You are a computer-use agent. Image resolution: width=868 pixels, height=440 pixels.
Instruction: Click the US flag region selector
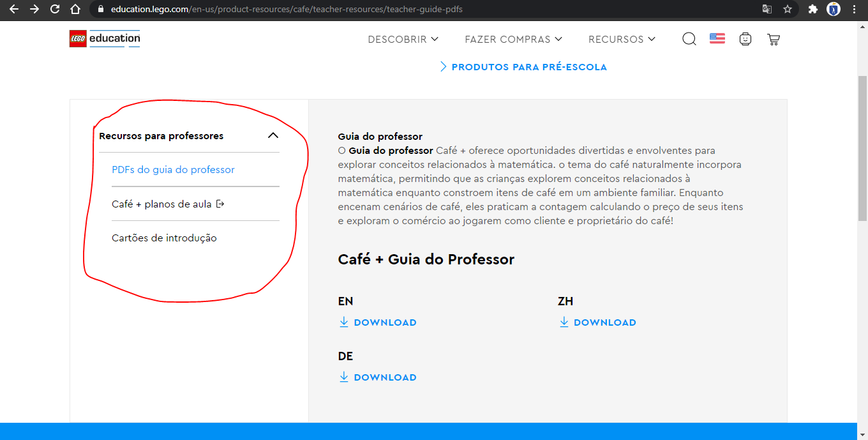[717, 39]
